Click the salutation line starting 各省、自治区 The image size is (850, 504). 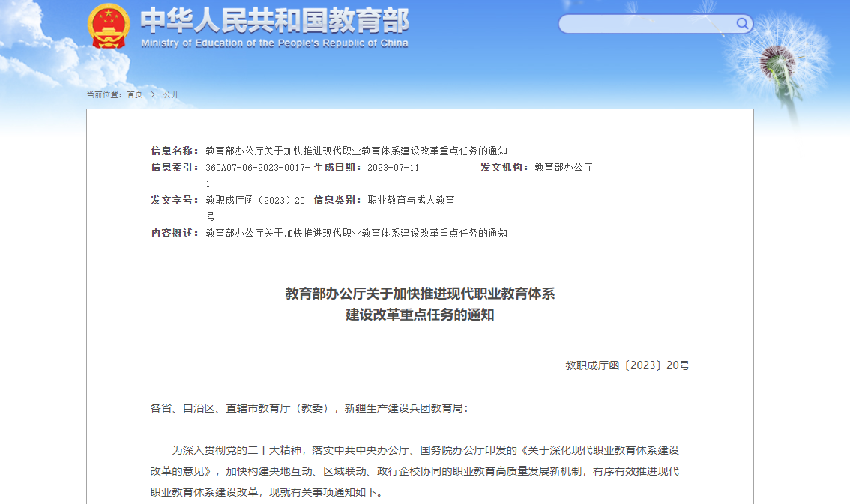[308, 408]
